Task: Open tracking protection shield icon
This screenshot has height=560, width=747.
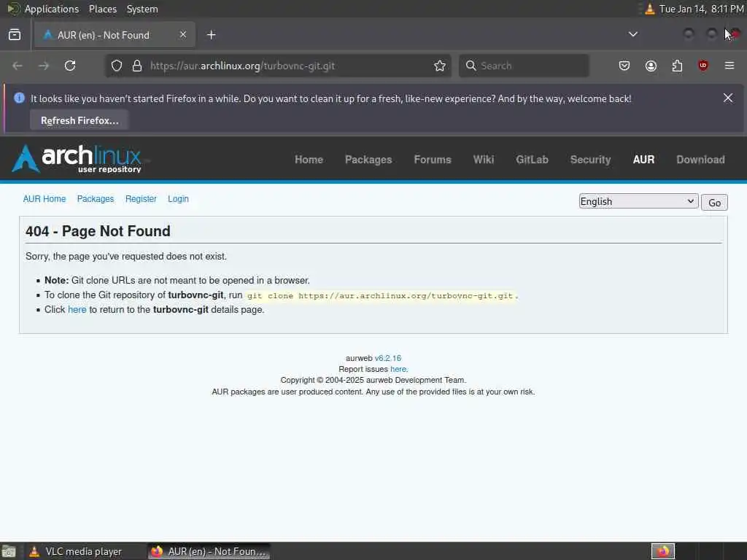Action: click(x=117, y=66)
